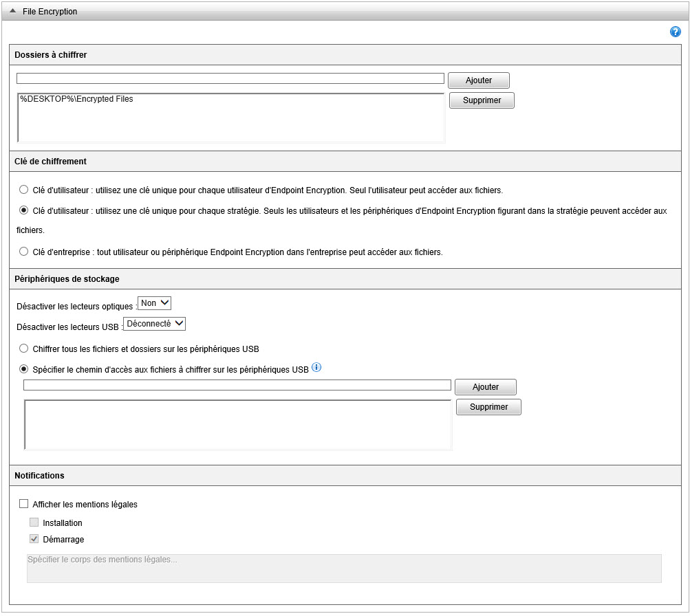Viewport: 690px width, 616px height.
Task: Click Ajouter for folders to encrypt
Action: pyautogui.click(x=479, y=80)
